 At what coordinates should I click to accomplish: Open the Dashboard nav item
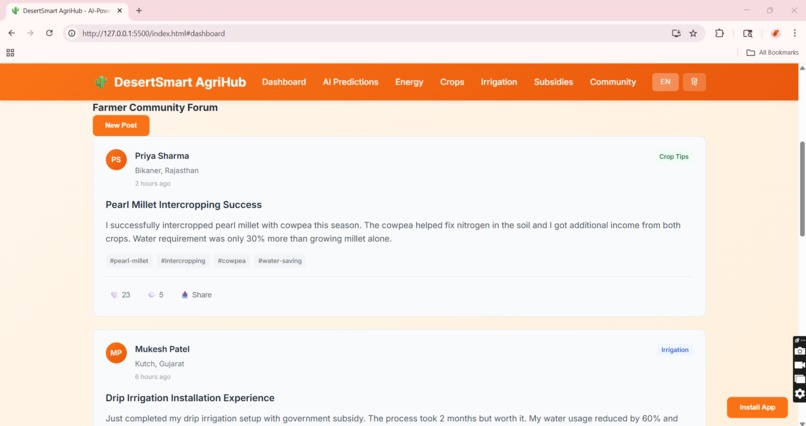284,82
